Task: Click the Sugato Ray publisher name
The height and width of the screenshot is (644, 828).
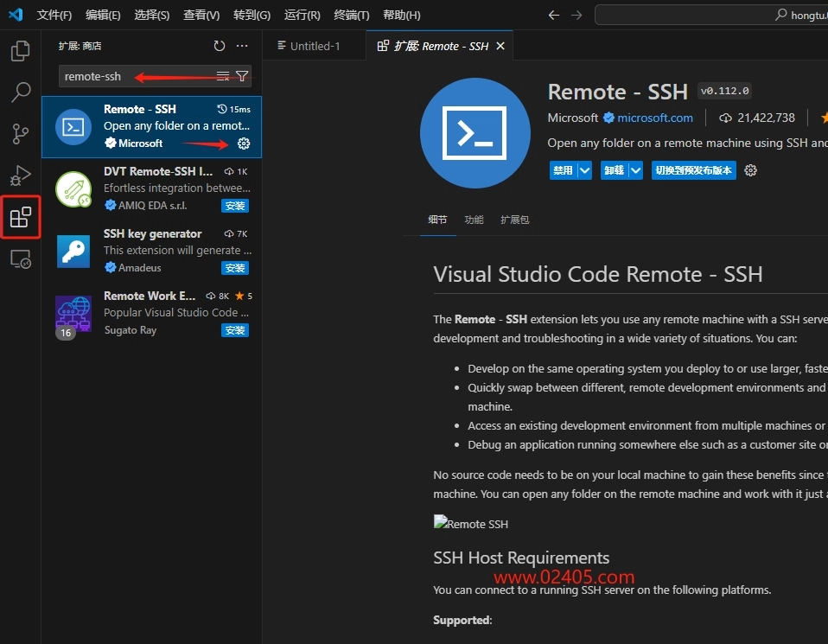Action: click(131, 330)
